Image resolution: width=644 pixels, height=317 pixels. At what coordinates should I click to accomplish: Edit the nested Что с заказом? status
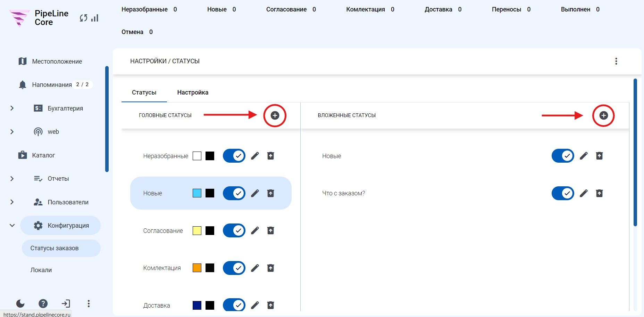[x=584, y=193]
